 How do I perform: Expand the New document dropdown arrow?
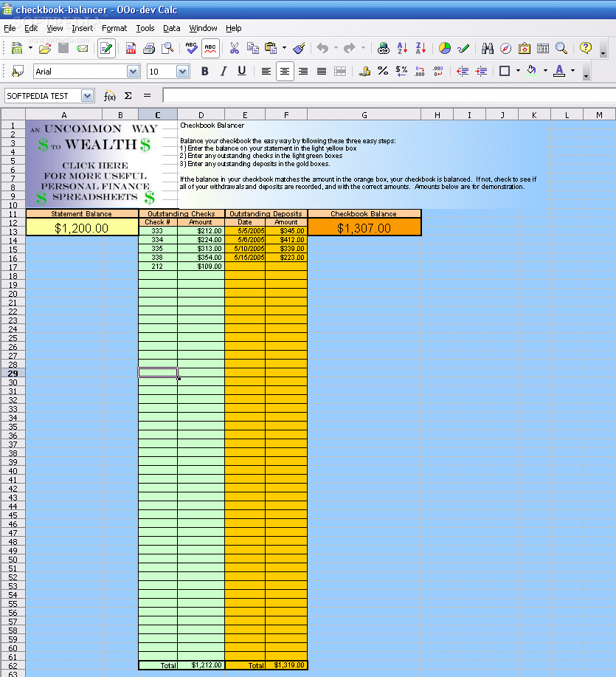pos(31,48)
